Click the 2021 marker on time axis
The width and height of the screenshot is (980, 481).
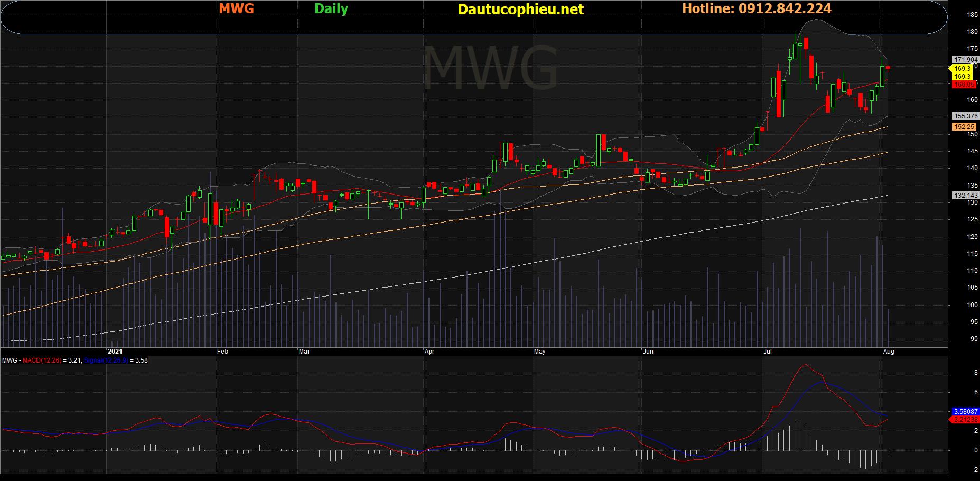115,351
